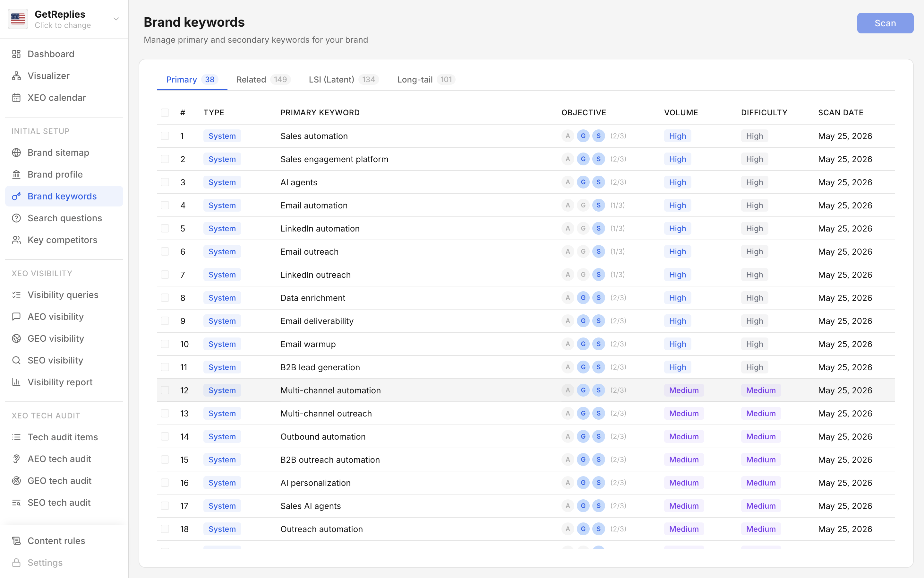Toggle the select-all checkbox in table header

(165, 112)
